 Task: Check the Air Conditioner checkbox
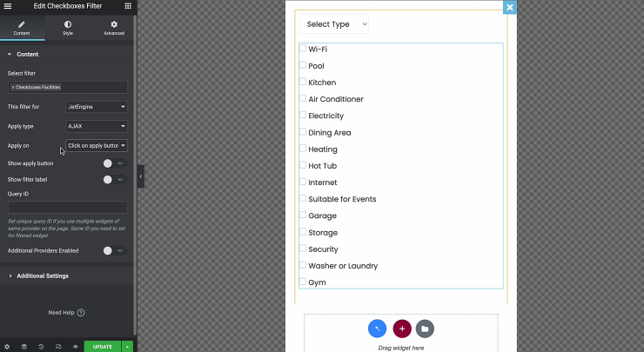point(303,98)
